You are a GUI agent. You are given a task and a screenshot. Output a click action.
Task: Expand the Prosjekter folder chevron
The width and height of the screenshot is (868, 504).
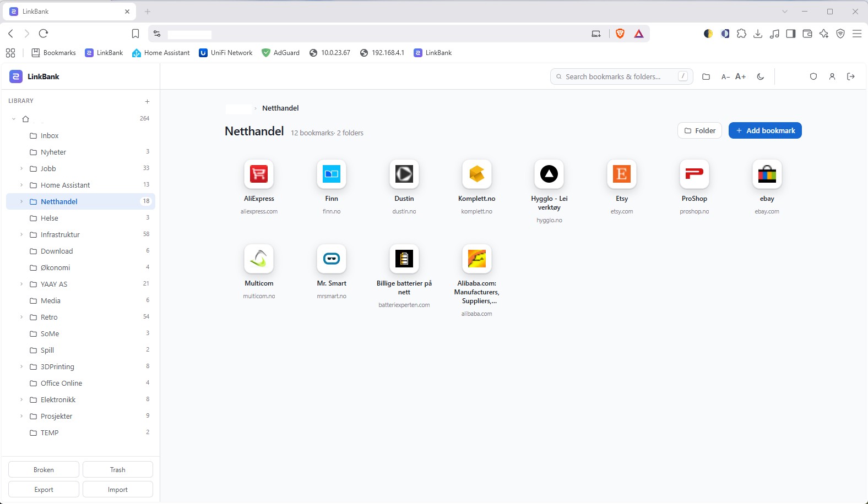click(21, 416)
